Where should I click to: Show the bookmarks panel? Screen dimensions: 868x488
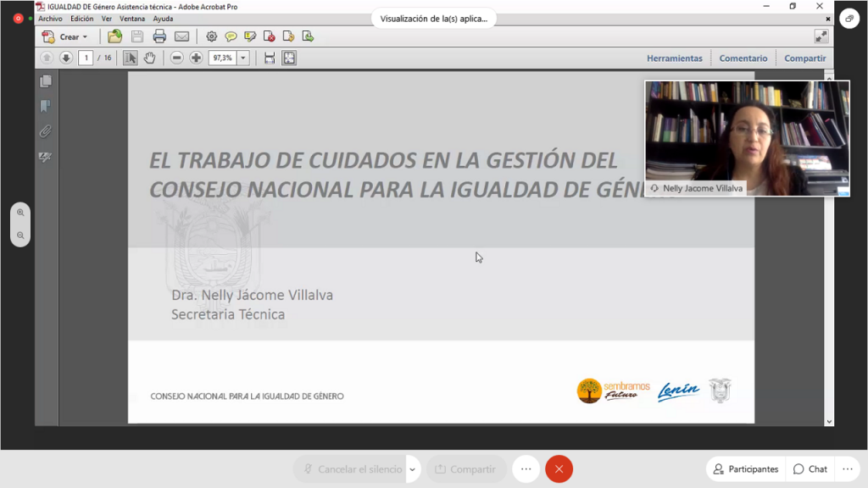click(x=46, y=106)
